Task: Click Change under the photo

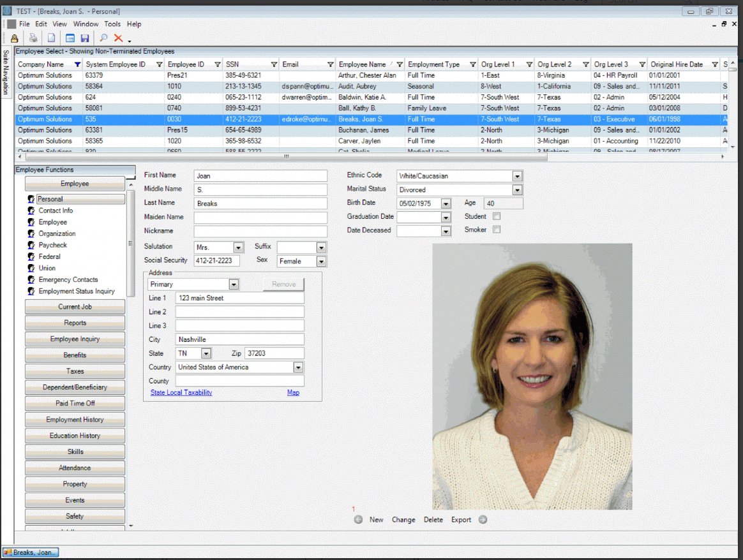Action: click(403, 520)
